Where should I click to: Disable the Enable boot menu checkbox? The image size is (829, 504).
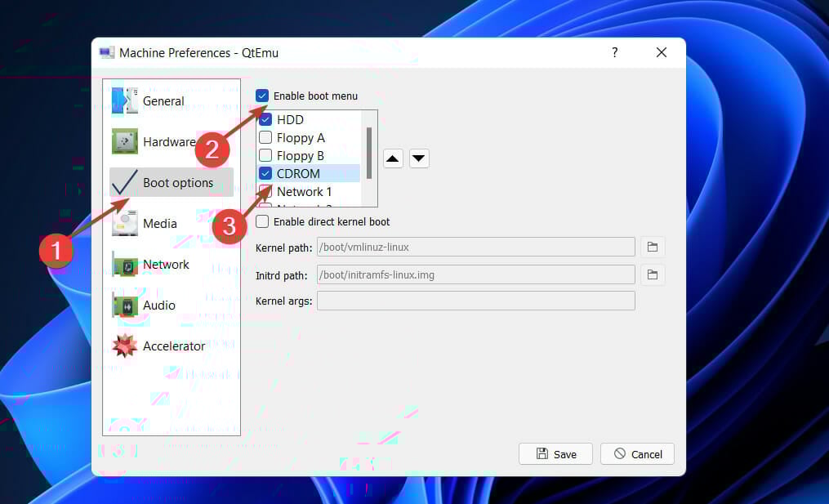(x=262, y=96)
